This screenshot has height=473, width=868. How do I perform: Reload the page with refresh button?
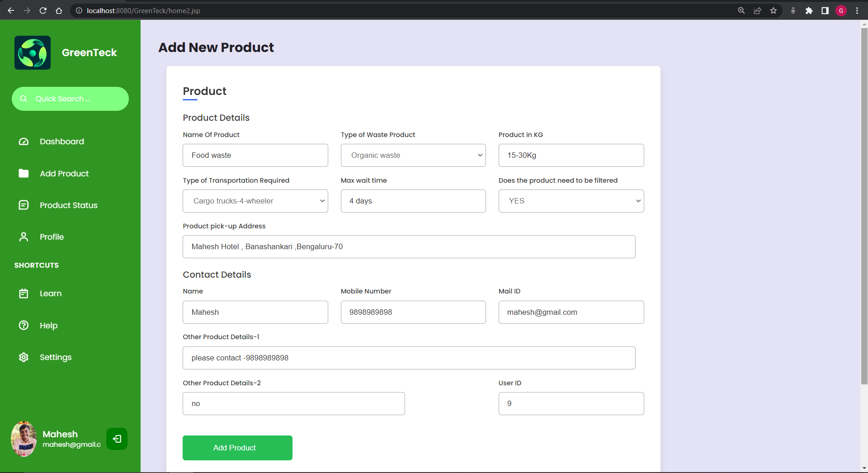[43, 10]
